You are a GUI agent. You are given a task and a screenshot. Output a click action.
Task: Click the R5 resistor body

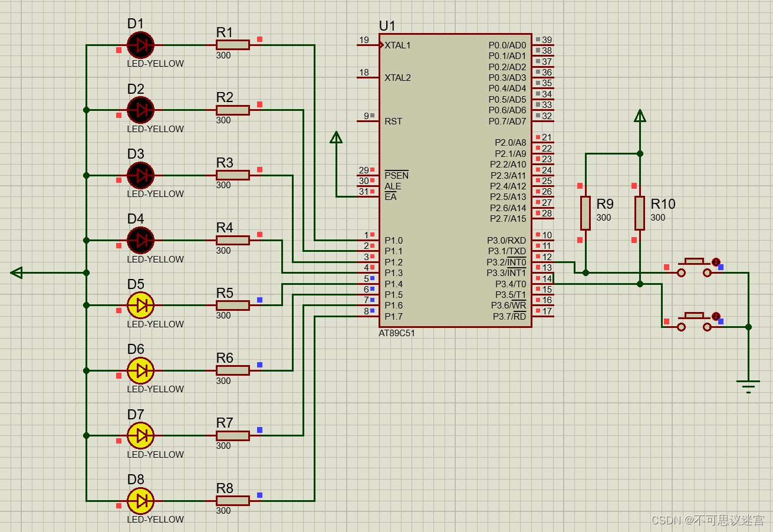coord(233,305)
